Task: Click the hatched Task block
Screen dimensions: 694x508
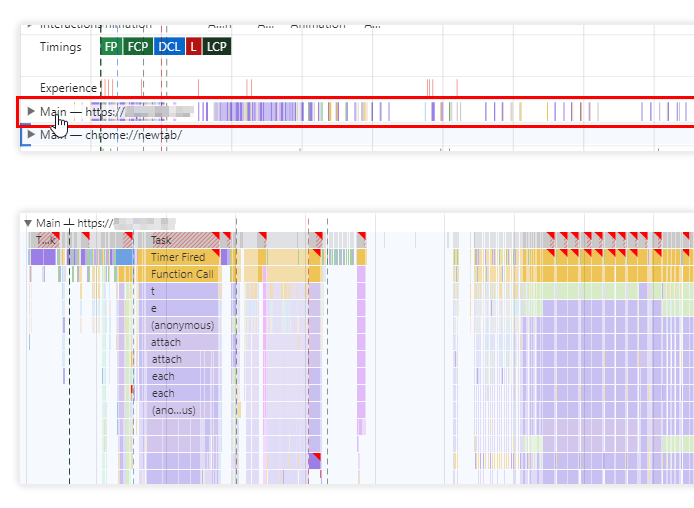Action: (x=178, y=240)
